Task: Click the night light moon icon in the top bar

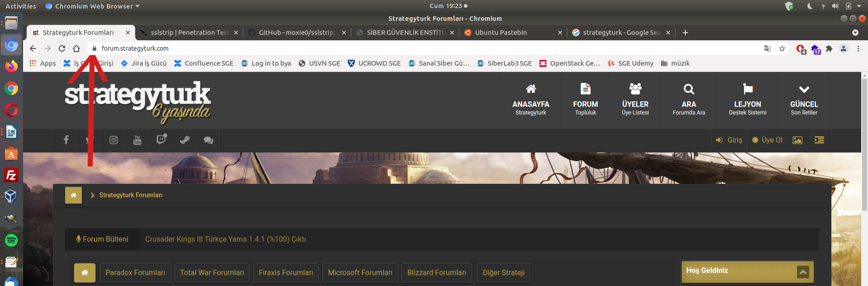Action: coord(810,6)
